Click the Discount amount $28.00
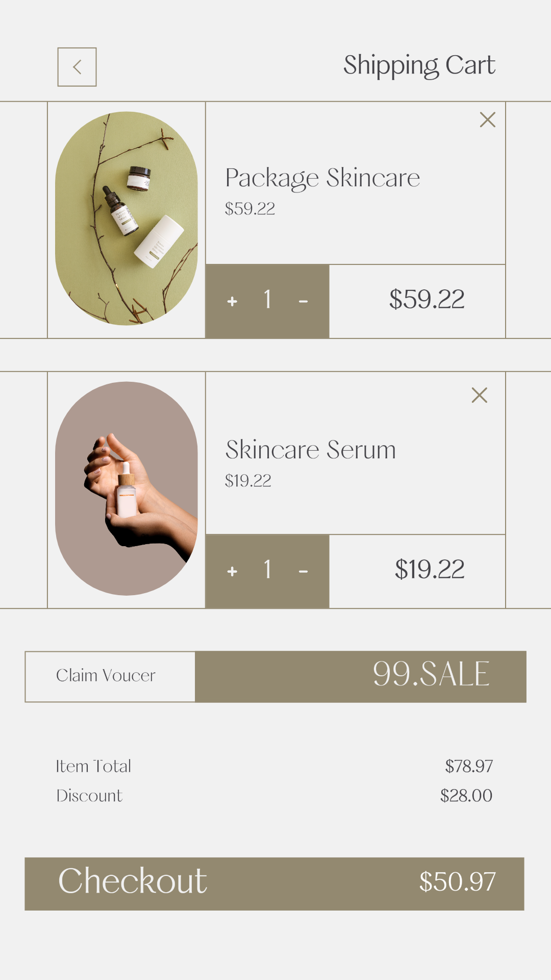 466,796
